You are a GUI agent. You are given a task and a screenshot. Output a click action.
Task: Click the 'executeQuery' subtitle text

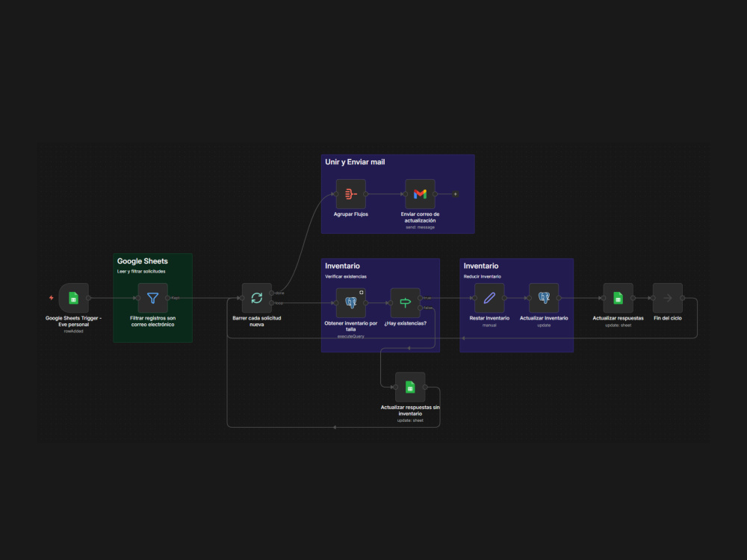click(x=350, y=336)
